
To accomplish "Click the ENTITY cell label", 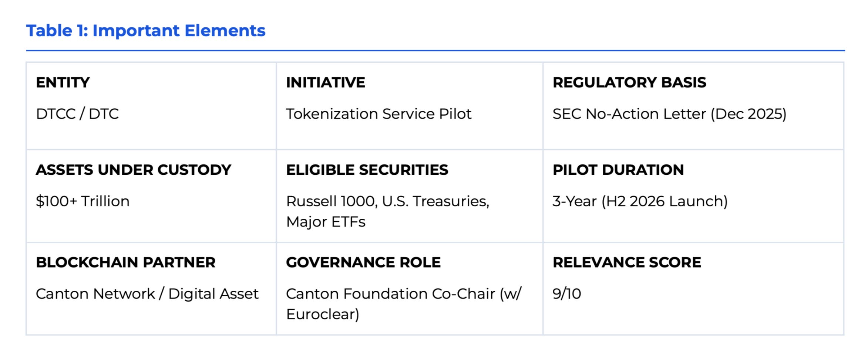I will click(x=63, y=82).
